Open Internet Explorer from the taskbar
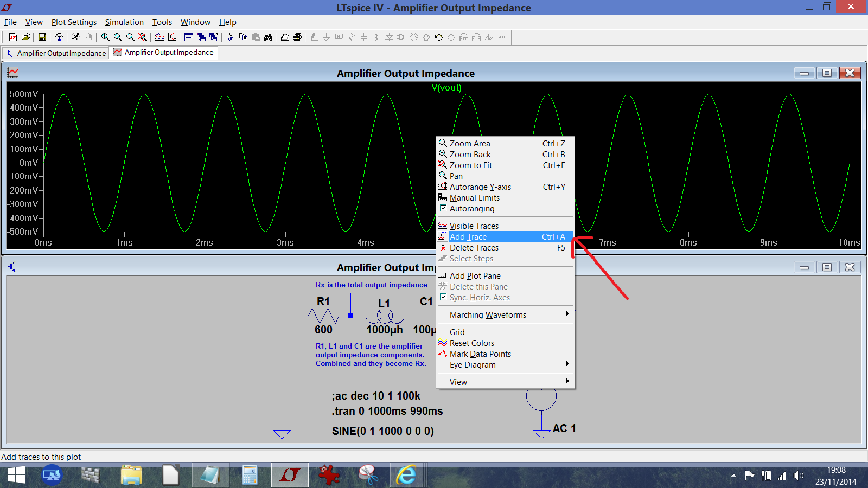 406,475
